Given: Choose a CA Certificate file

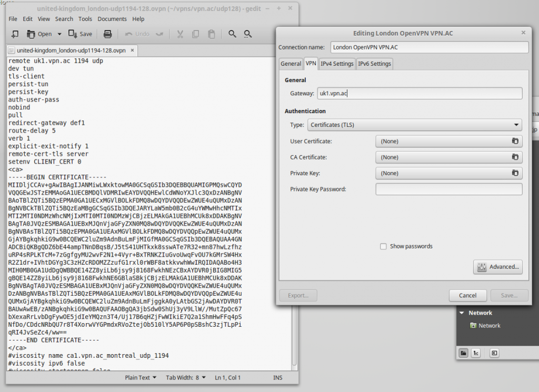Looking at the screenshot, I should point(448,157).
